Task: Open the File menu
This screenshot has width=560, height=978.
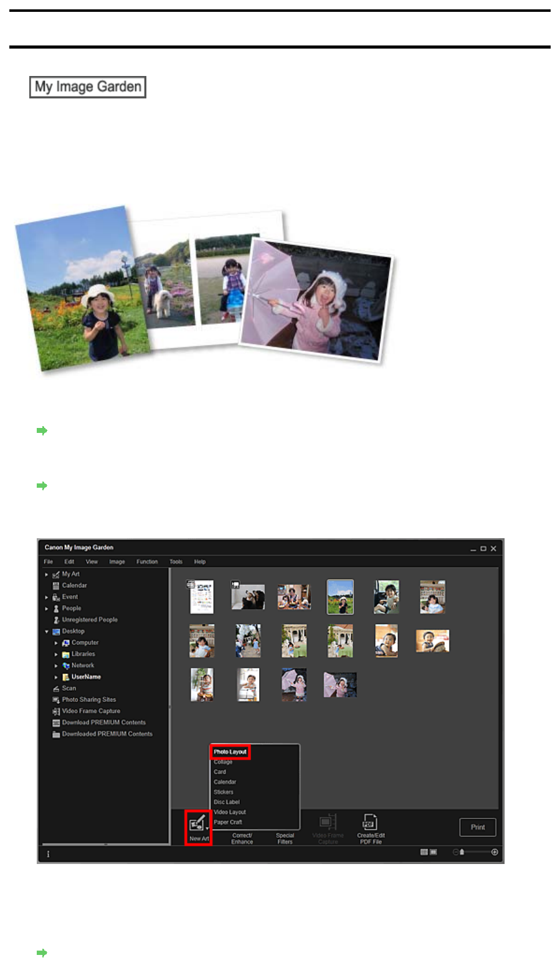Action: coord(48,561)
